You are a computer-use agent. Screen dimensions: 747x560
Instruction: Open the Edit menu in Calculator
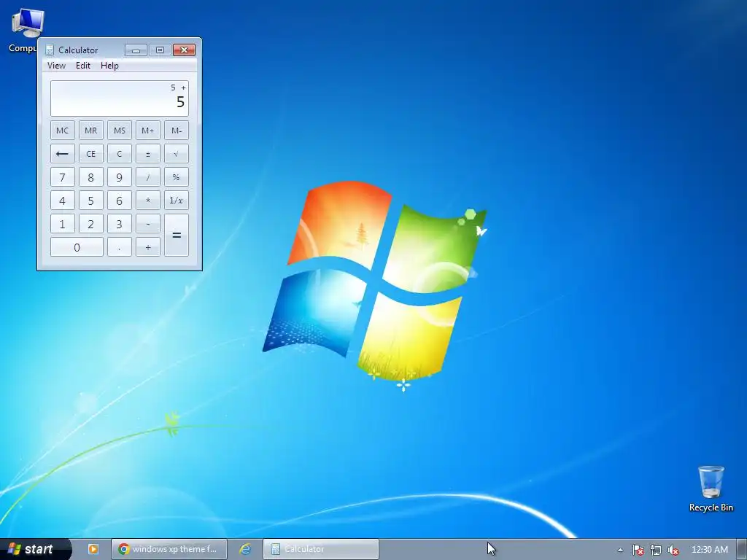(x=83, y=66)
